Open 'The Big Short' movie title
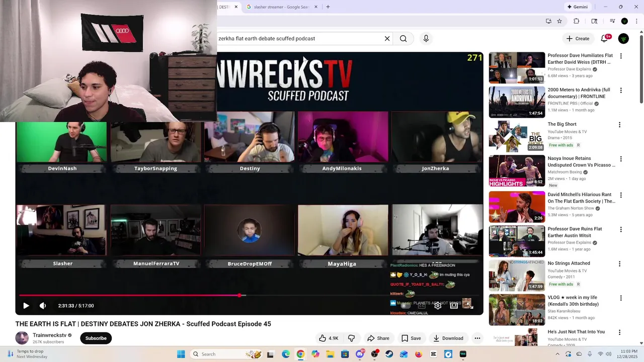Image resolution: width=644 pixels, height=362 pixels. point(562,124)
